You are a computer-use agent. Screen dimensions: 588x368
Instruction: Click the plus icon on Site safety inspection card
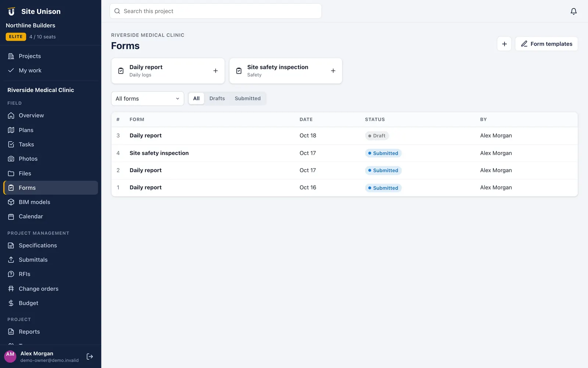[333, 71]
